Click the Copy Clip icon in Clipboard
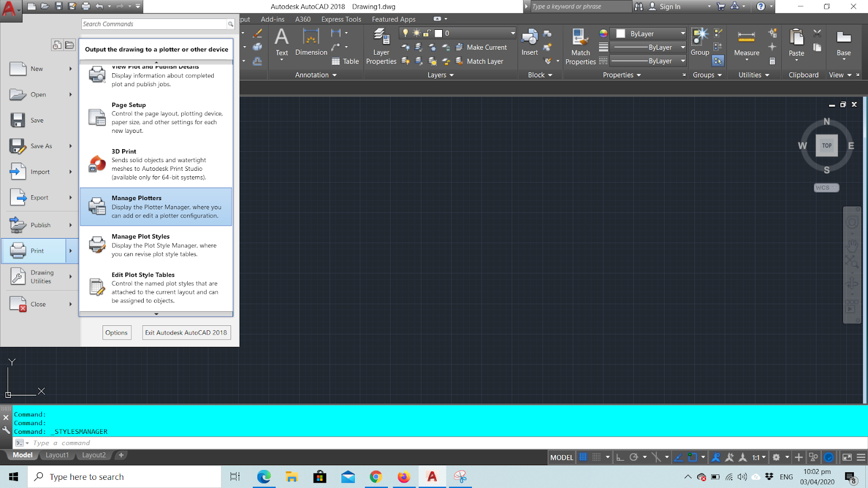Screen dimensions: 868x488 (817, 48)
